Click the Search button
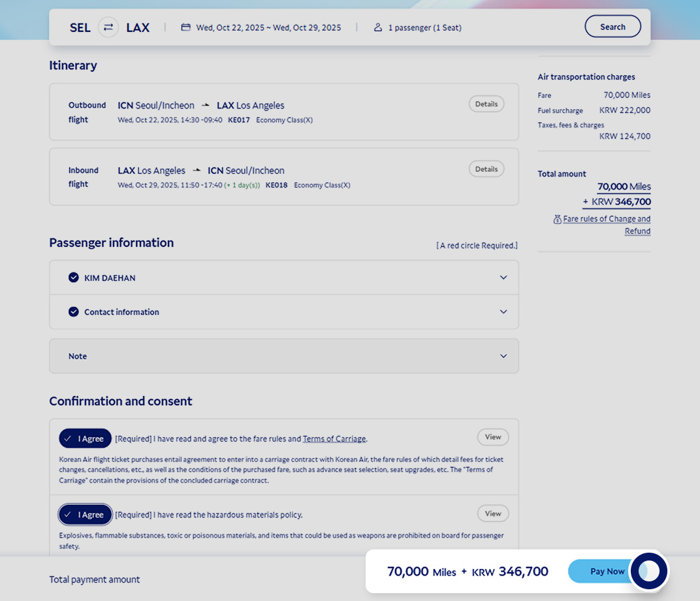This screenshot has width=700, height=601. [612, 27]
